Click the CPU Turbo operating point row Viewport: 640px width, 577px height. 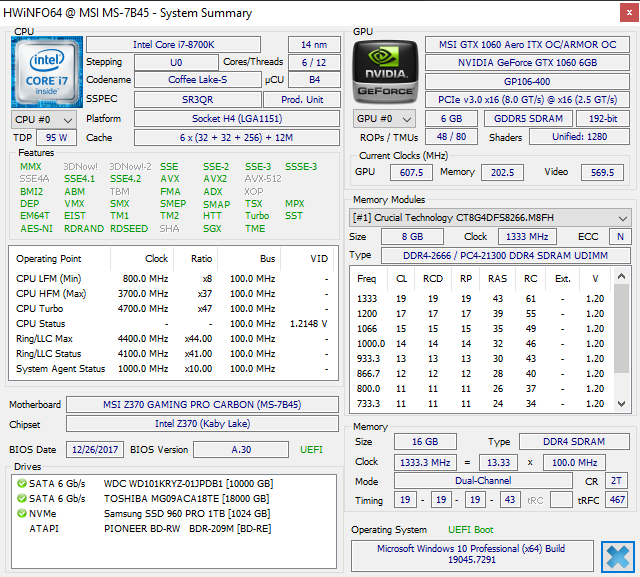[x=171, y=308]
